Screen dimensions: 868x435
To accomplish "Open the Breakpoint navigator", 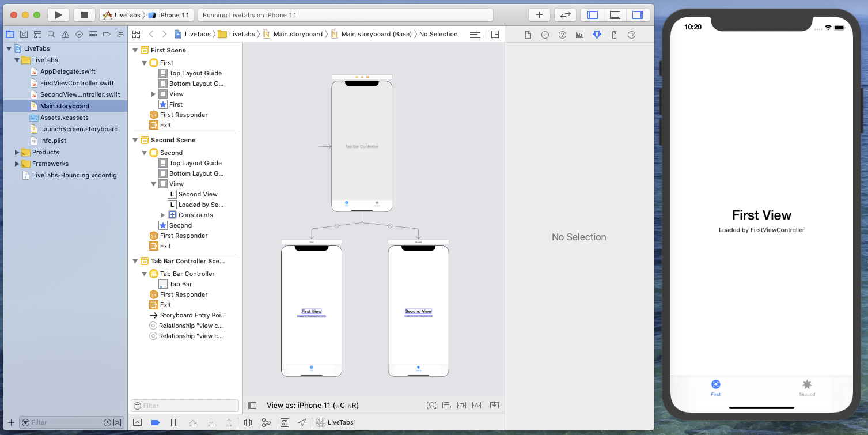I will 107,34.
